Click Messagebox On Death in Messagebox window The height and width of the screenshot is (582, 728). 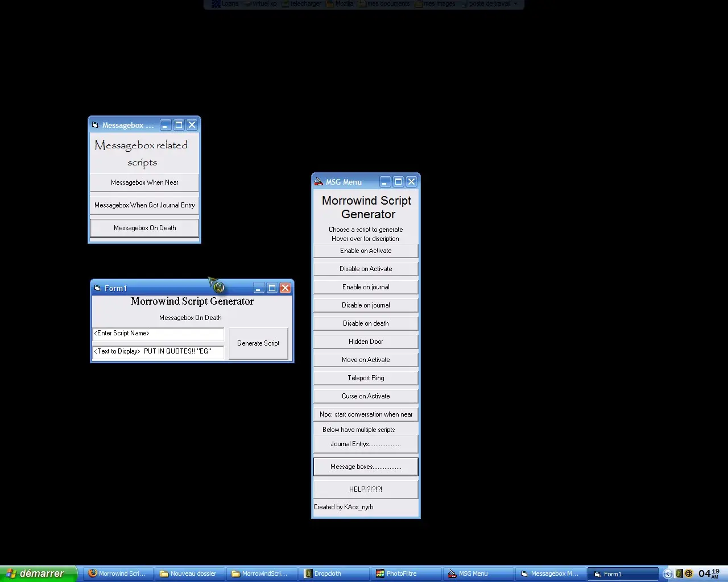pyautogui.click(x=144, y=228)
